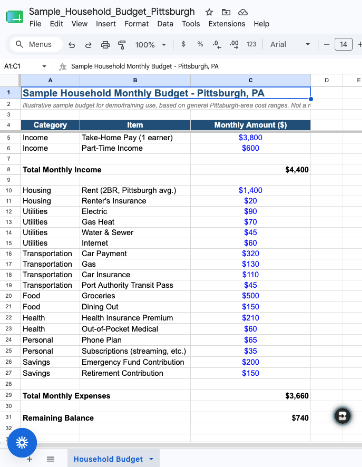Image resolution: width=362 pixels, height=467 pixels.
Task: Open the Arial font dropdown
Action: click(290, 44)
